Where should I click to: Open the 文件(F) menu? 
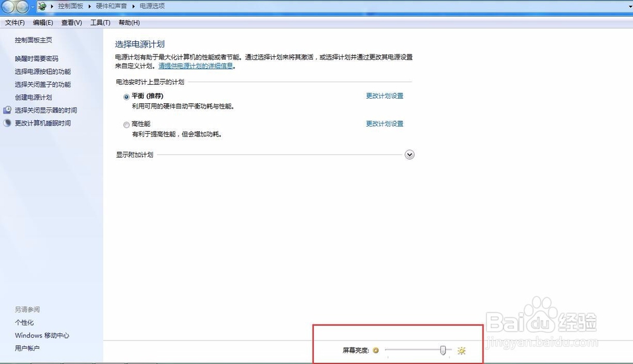(15, 23)
